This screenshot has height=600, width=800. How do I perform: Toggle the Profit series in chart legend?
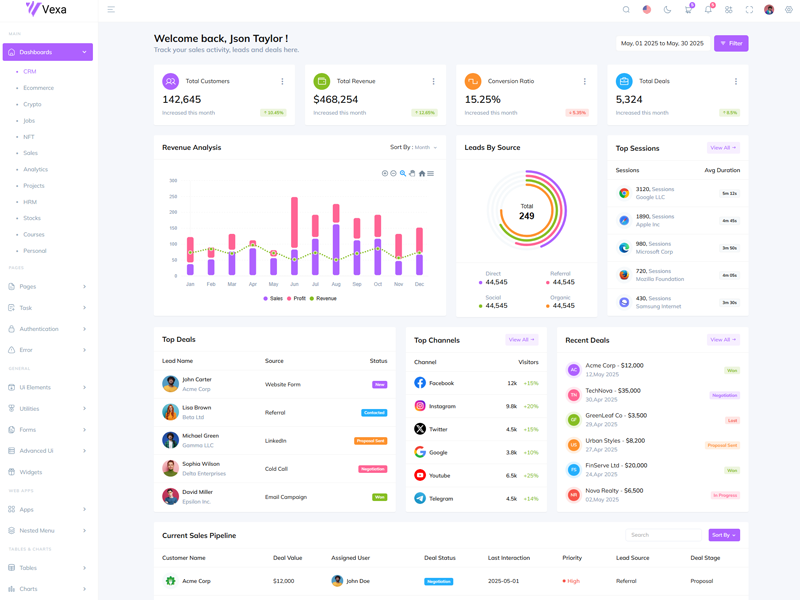[x=297, y=298]
